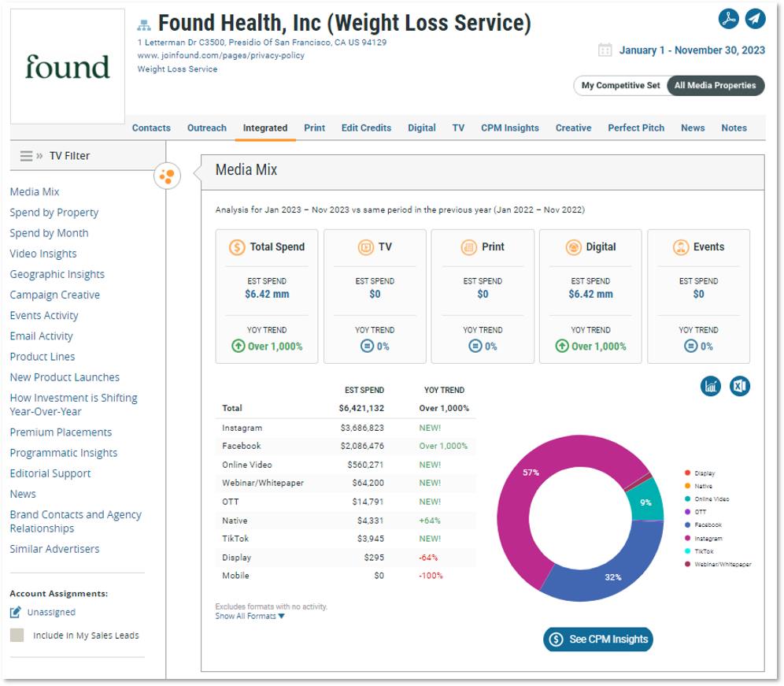784x686 pixels.
Task: Click the TV card icon
Action: pyautogui.click(x=366, y=247)
